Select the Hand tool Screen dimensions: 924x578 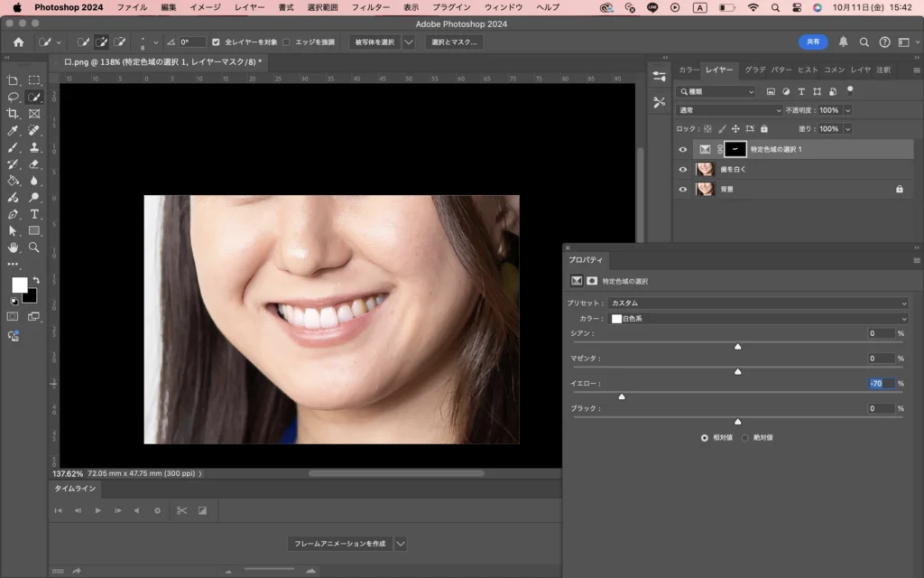13,247
